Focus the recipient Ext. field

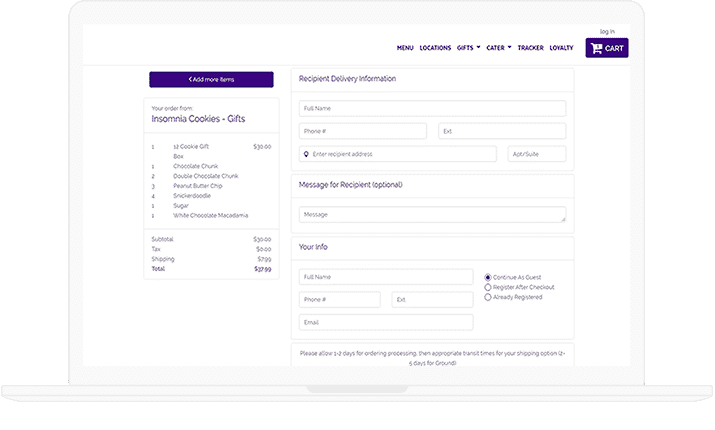[x=502, y=131]
